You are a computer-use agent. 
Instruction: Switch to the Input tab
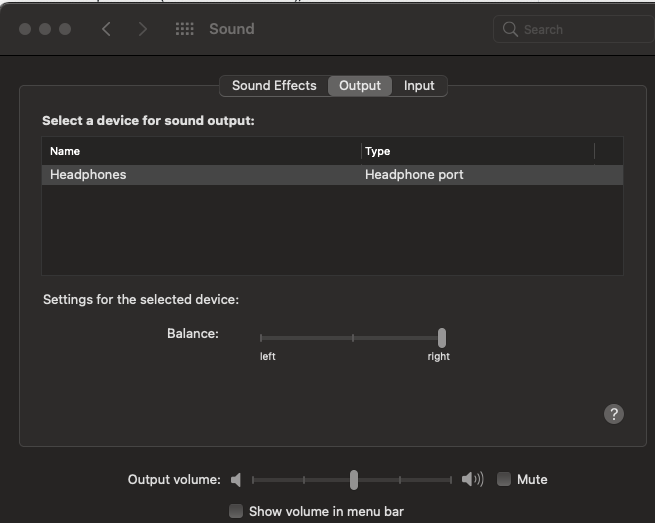pos(419,86)
